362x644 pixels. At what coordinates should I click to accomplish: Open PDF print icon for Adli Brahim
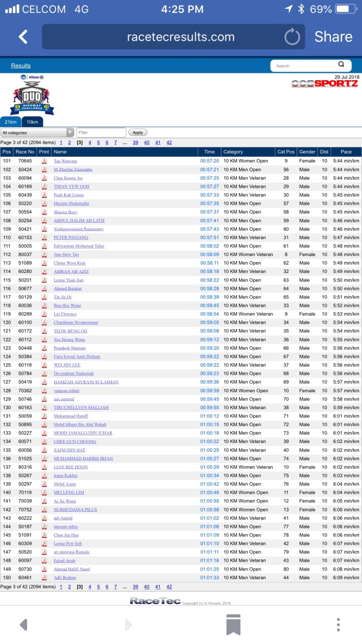44,578
